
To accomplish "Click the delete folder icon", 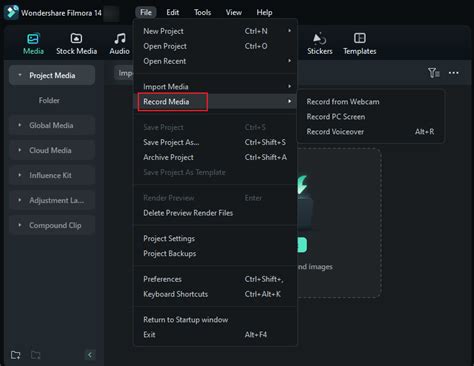I will pyautogui.click(x=35, y=355).
